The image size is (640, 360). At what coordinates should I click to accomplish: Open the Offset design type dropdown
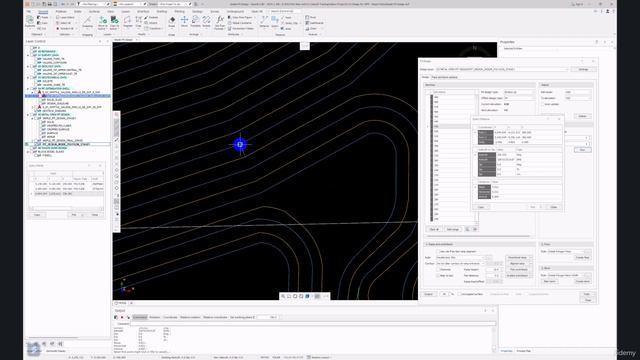coord(519,98)
